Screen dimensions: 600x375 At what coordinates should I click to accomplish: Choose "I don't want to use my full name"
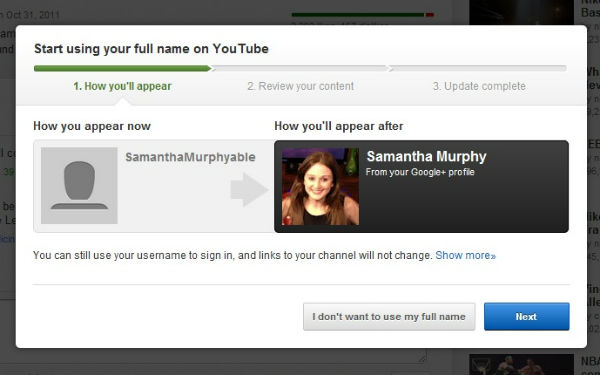(389, 316)
